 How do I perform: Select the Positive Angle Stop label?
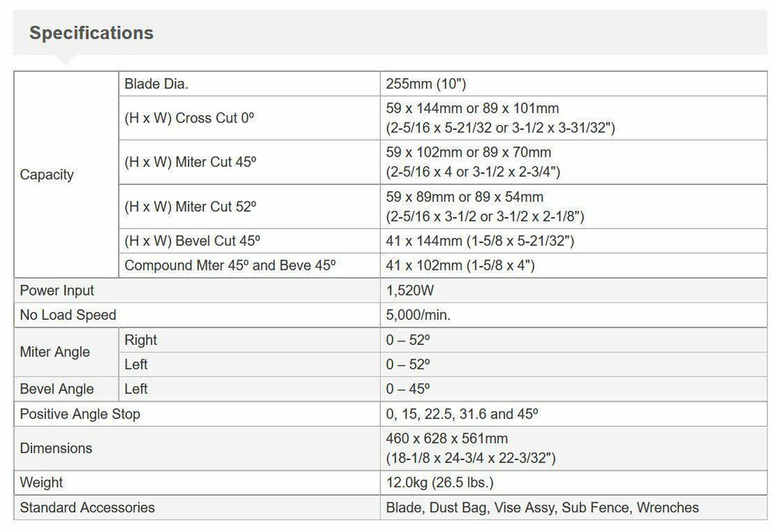(80, 414)
